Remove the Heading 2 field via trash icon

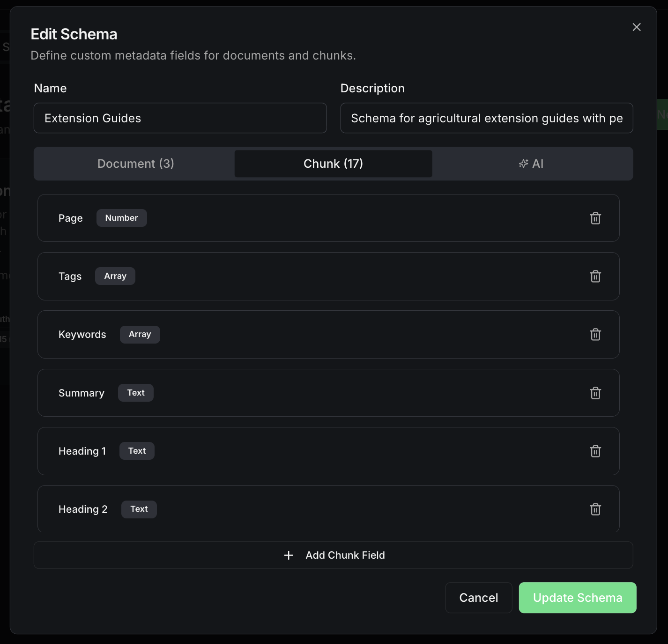(595, 509)
